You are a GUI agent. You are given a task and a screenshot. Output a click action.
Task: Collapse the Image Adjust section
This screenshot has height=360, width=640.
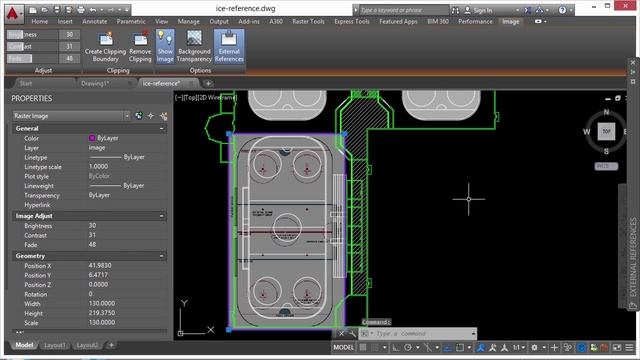pyautogui.click(x=162, y=216)
